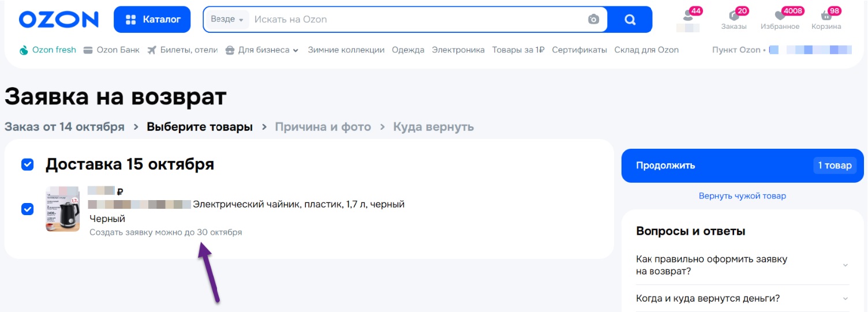Select the Заявка на возврат heading
The height and width of the screenshot is (312, 868).
(x=115, y=97)
